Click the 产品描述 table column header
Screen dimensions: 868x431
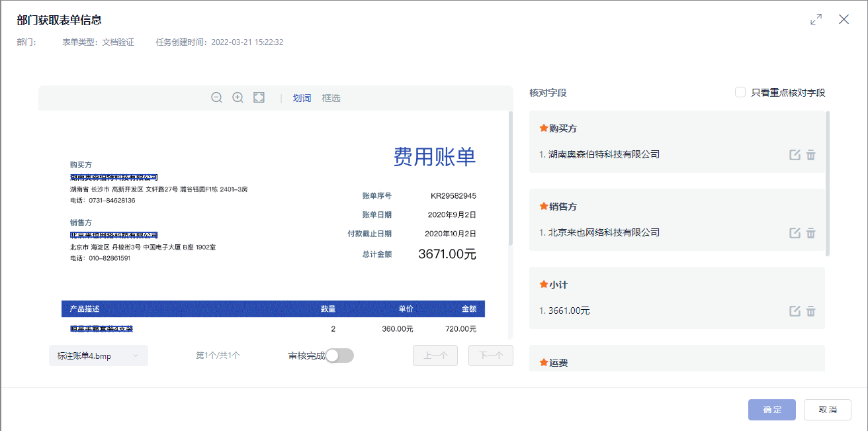coord(85,309)
